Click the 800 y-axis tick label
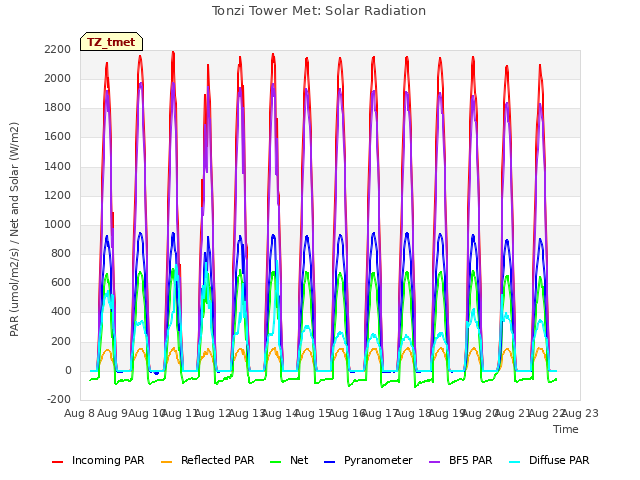Viewport: 640px width, 480px height. 61,253
